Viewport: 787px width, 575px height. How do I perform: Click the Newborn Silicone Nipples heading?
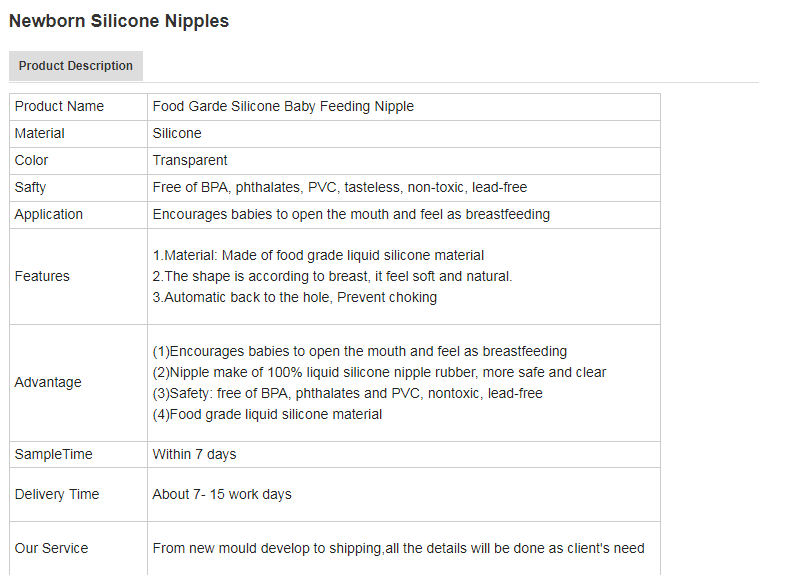[x=119, y=21]
